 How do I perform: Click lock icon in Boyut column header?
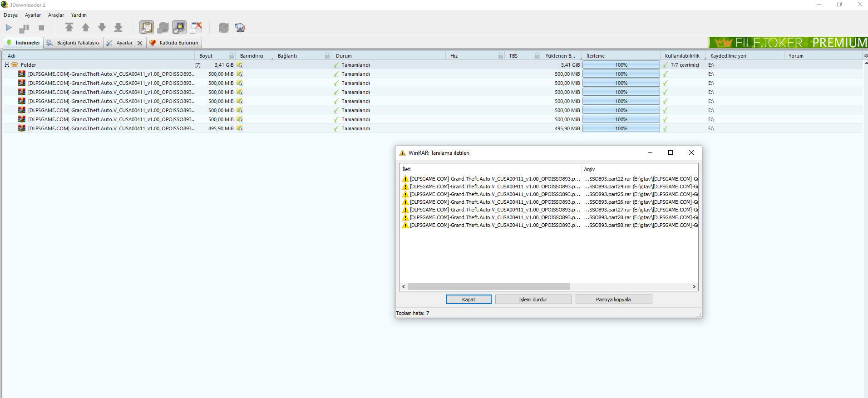(x=232, y=56)
